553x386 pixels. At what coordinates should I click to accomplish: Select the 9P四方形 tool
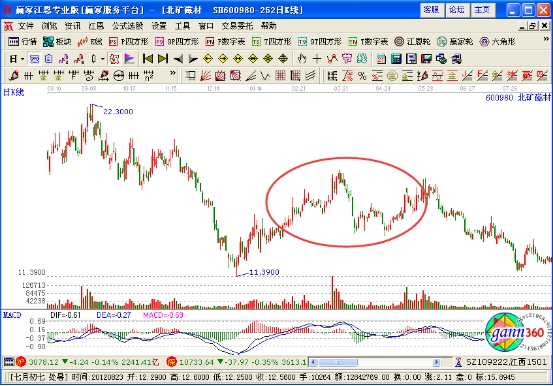177,42
